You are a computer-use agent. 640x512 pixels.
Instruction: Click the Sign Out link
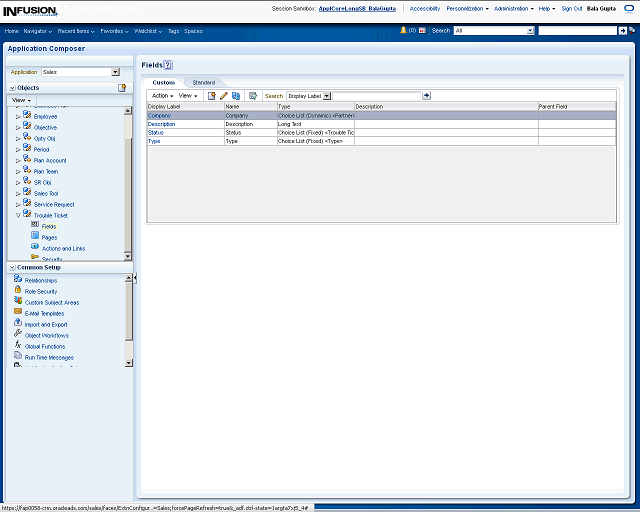(572, 8)
